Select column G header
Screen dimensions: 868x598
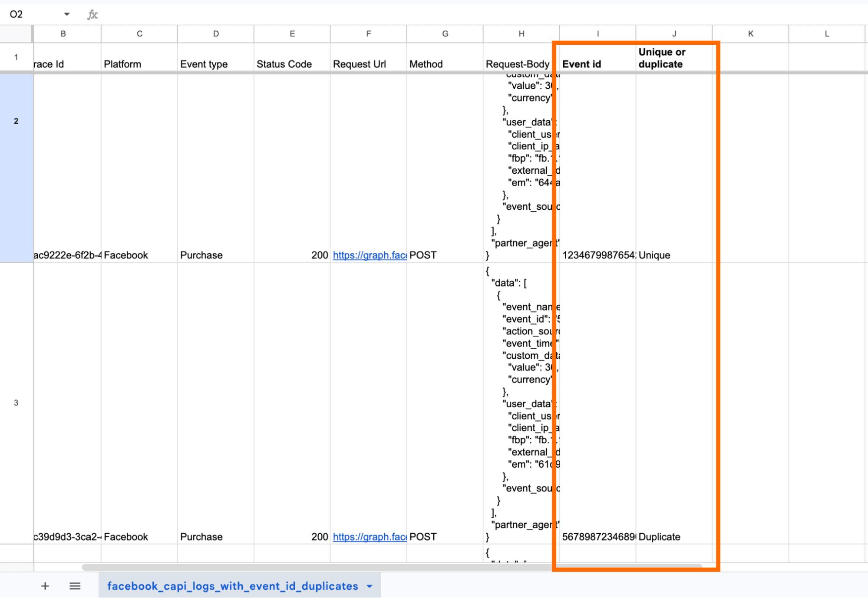445,33
